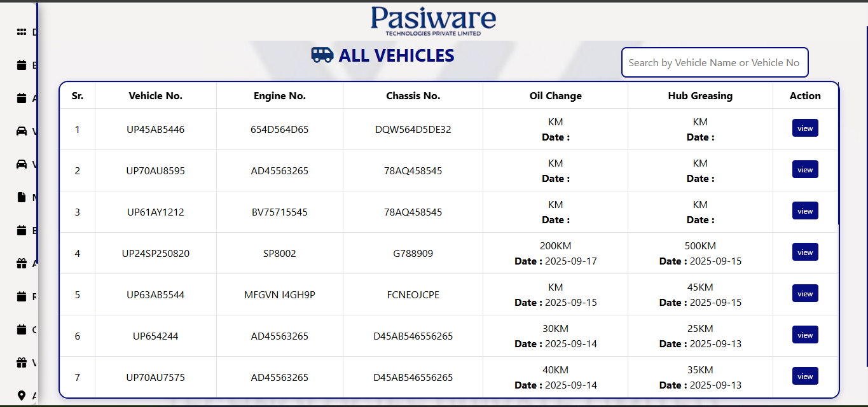
Task: Select the location pin icon in sidebar
Action: [22, 396]
